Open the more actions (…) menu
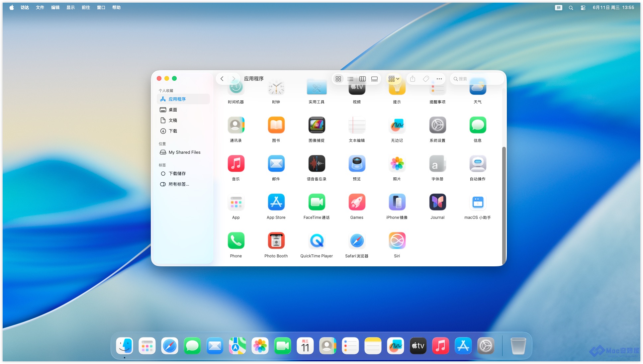Image resolution: width=643 pixels, height=364 pixels. (439, 79)
